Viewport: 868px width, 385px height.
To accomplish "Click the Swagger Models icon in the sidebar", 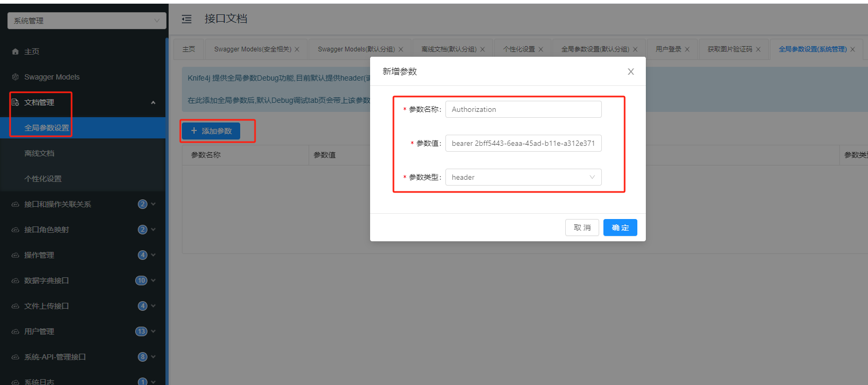I will pos(15,77).
